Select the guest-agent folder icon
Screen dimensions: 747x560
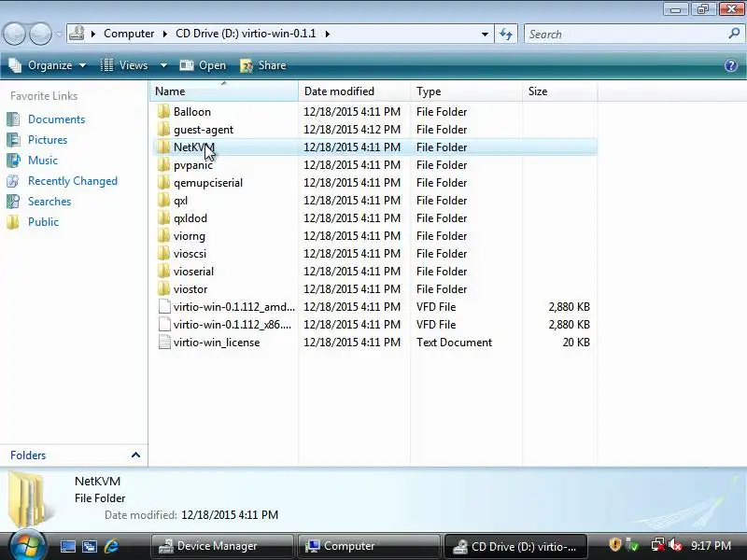point(163,130)
